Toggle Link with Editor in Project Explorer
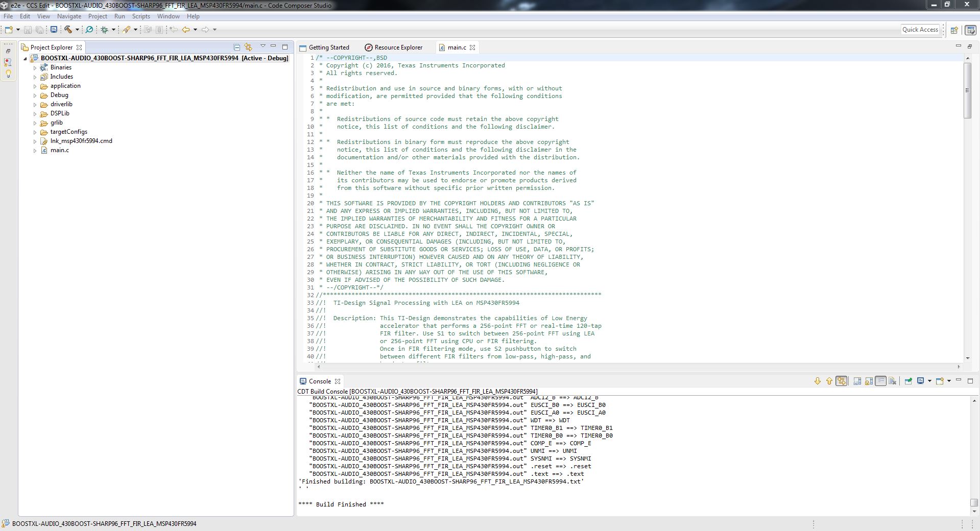The width and height of the screenshot is (980, 531). pyautogui.click(x=248, y=47)
